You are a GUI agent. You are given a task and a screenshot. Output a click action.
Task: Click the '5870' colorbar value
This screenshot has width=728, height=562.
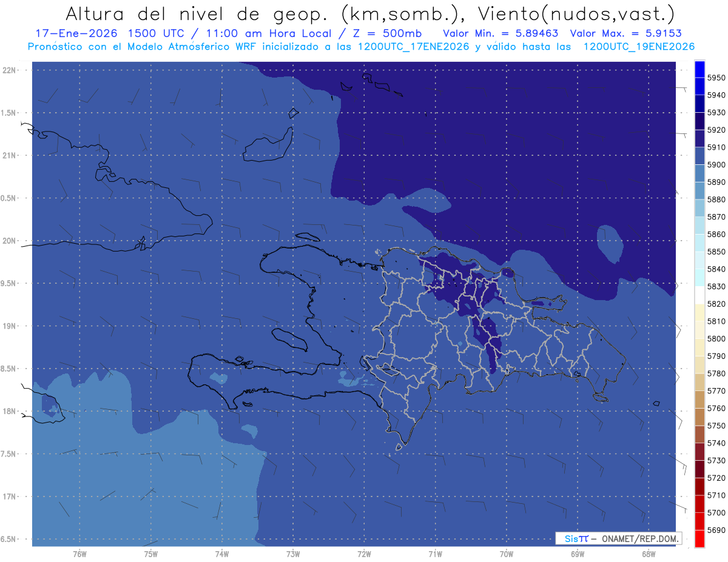pos(716,217)
